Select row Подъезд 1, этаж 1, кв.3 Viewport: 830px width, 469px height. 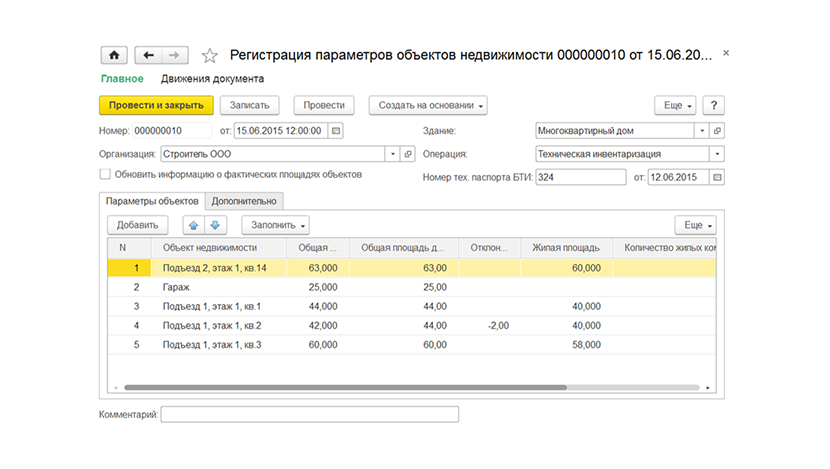(412, 345)
